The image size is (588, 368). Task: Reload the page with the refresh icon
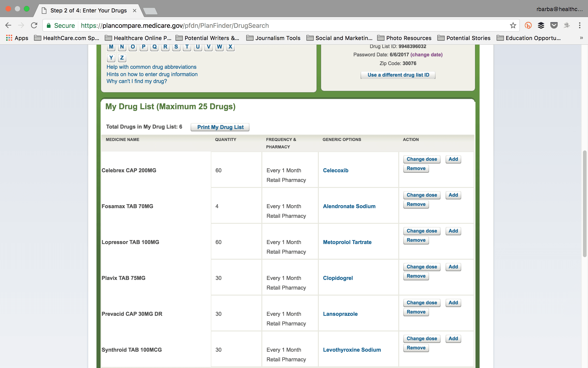(34, 25)
